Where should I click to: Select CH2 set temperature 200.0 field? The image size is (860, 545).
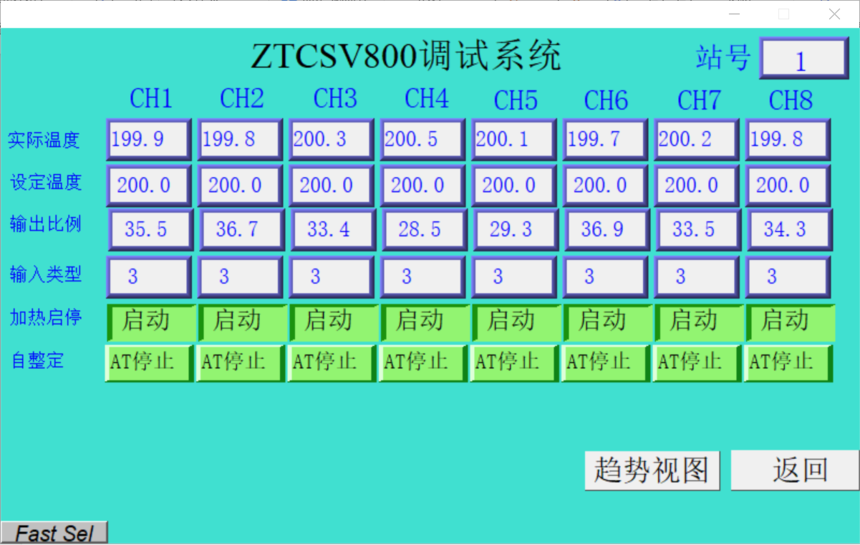[x=240, y=185]
